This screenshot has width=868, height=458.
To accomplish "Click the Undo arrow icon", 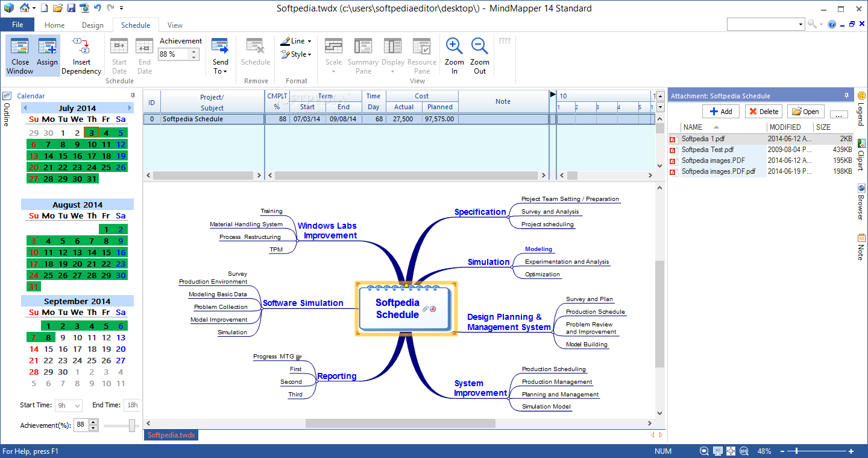I will tap(97, 8).
